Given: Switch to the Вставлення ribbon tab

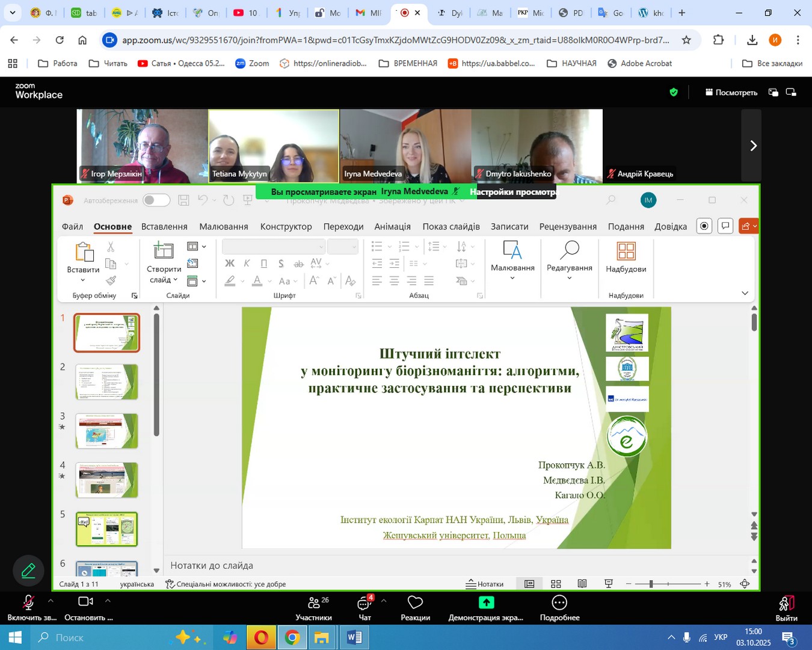Looking at the screenshot, I should [164, 227].
